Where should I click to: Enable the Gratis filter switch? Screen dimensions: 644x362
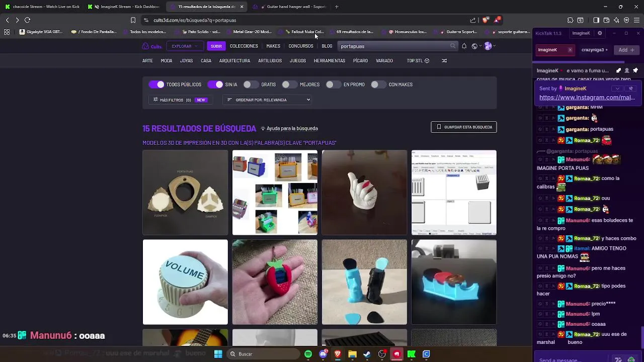(x=251, y=84)
